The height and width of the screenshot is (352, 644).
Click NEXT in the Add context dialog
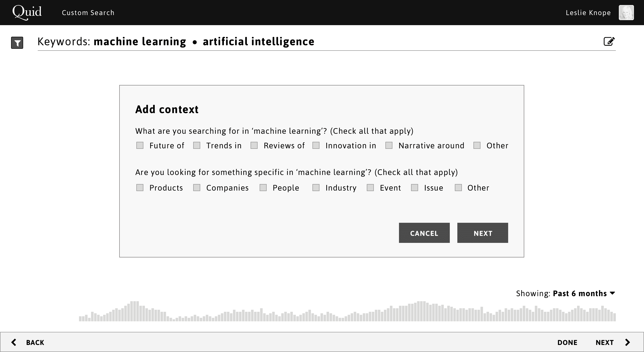pyautogui.click(x=482, y=233)
